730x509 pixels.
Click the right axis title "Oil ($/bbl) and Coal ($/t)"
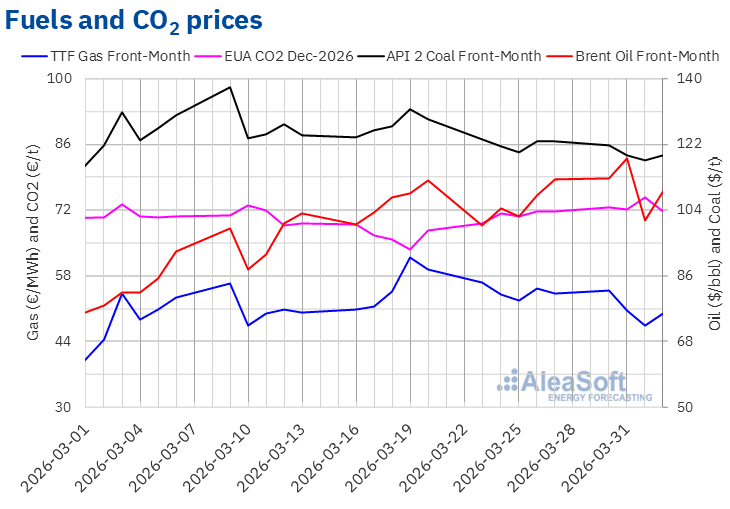coord(714,242)
